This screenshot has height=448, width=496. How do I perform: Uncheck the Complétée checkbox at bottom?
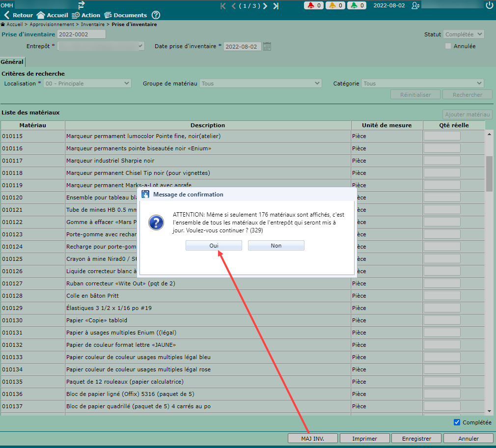tap(457, 422)
